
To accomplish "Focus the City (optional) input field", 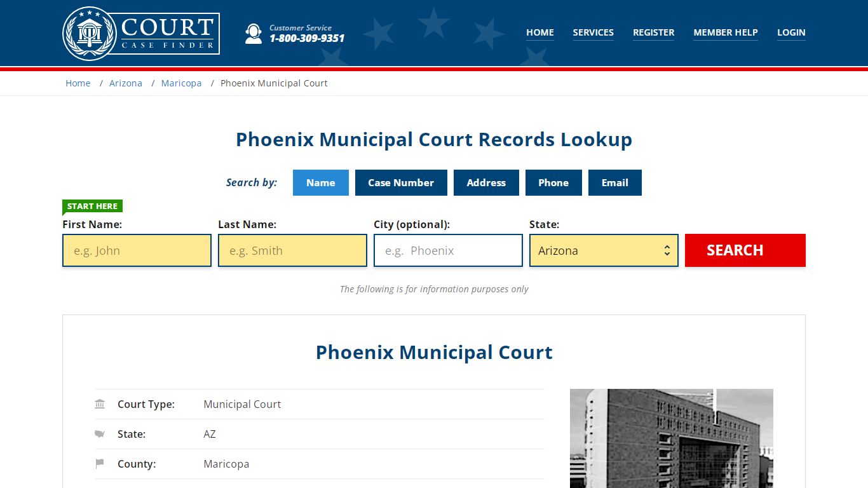I will click(448, 250).
